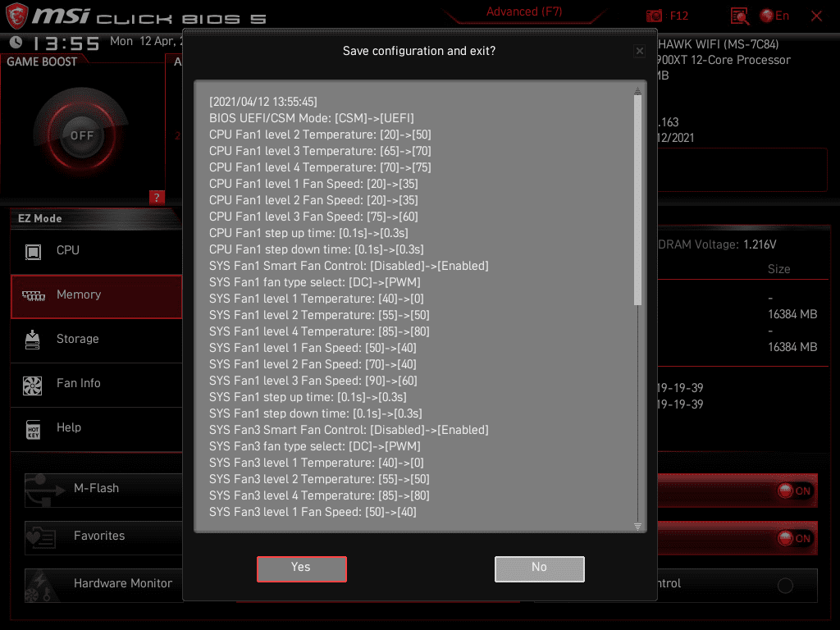The height and width of the screenshot is (630, 840).
Task: Click the Favorites heart icon
Action: [42, 537]
